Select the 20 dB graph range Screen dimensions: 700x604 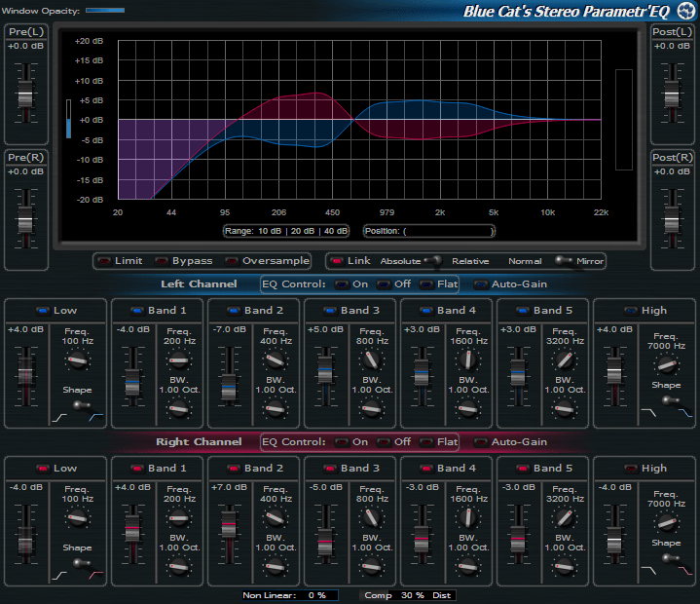pyautogui.click(x=303, y=231)
